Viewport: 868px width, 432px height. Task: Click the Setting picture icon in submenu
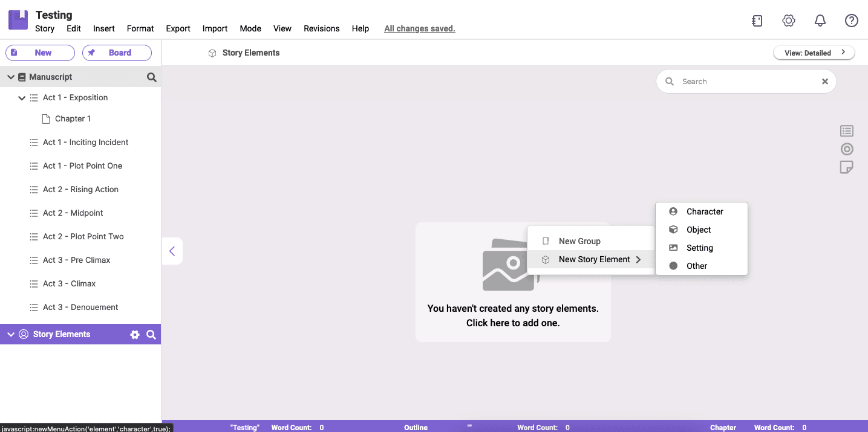(673, 248)
